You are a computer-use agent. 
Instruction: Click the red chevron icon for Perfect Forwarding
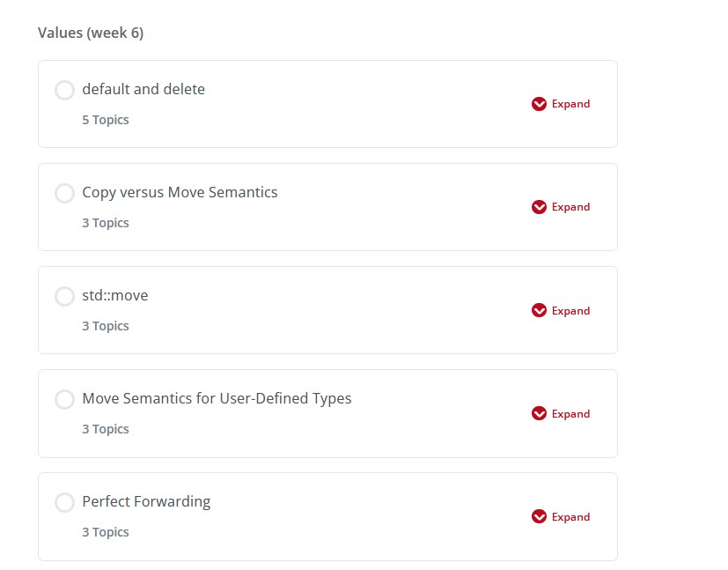point(540,516)
